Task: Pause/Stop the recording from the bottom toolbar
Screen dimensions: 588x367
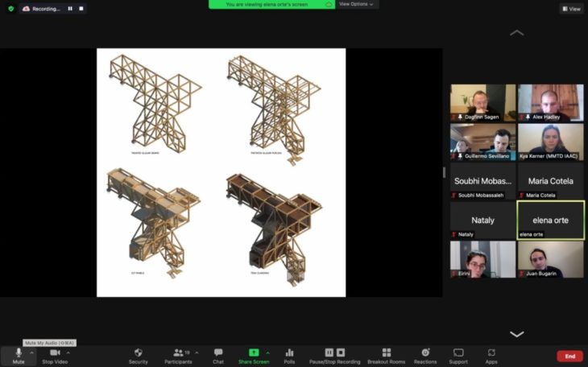Action: tap(334, 353)
